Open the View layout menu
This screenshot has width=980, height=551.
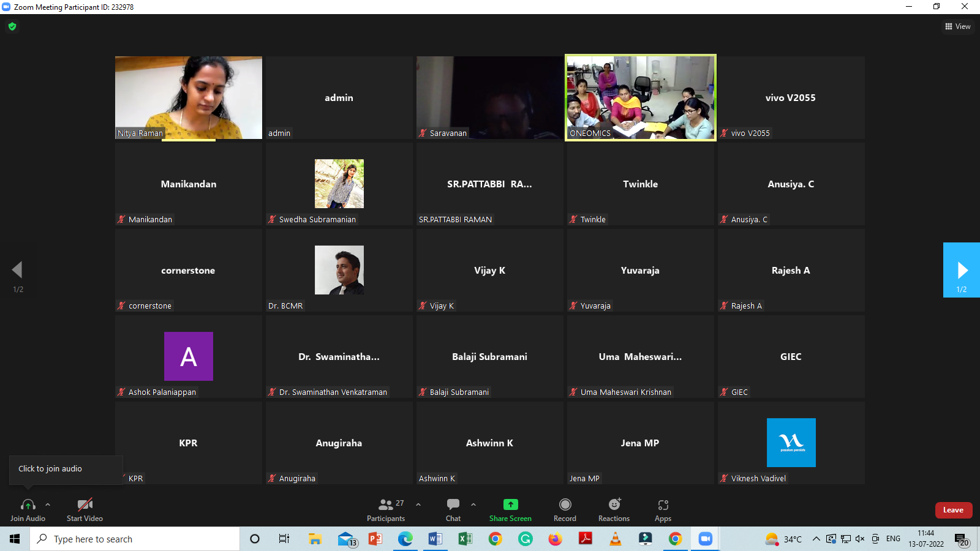tap(958, 26)
